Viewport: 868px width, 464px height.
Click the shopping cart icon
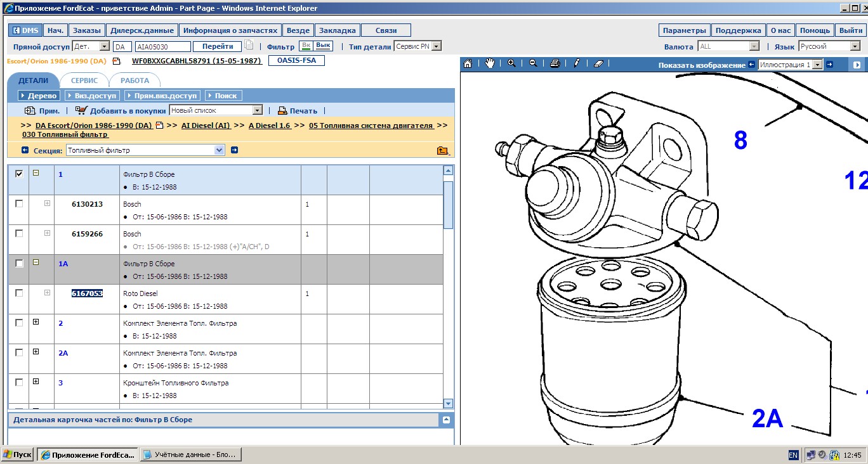click(81, 110)
